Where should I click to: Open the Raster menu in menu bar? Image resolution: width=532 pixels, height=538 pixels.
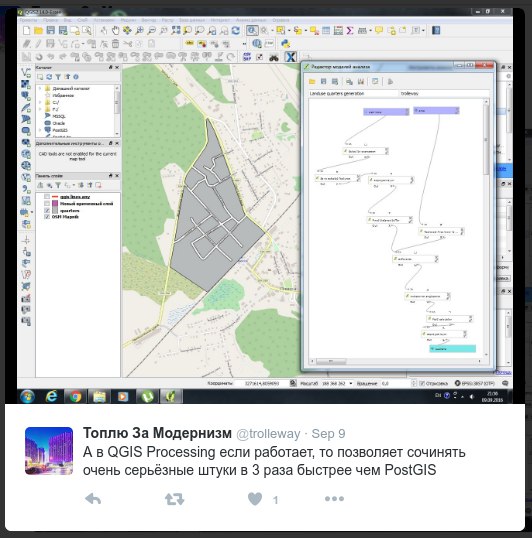tap(168, 20)
